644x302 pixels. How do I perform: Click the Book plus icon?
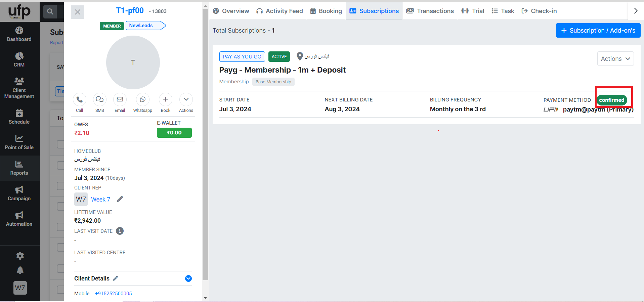pos(166,99)
